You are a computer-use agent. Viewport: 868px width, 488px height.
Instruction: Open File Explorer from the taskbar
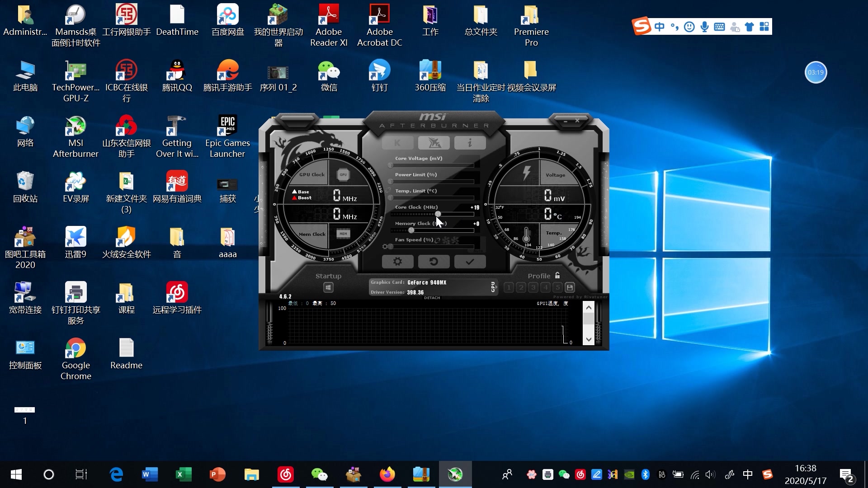click(251, 474)
